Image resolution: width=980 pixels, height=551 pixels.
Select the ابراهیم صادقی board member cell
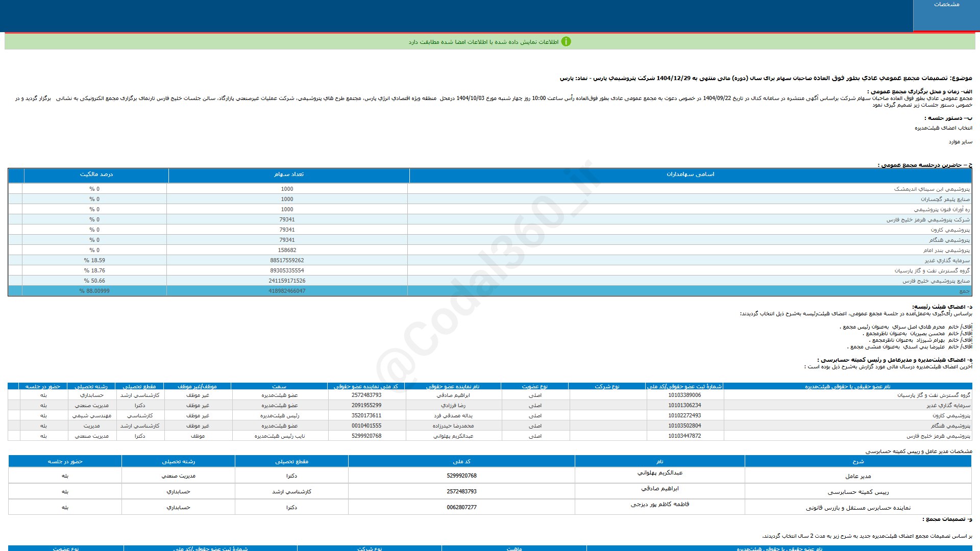coord(453,395)
